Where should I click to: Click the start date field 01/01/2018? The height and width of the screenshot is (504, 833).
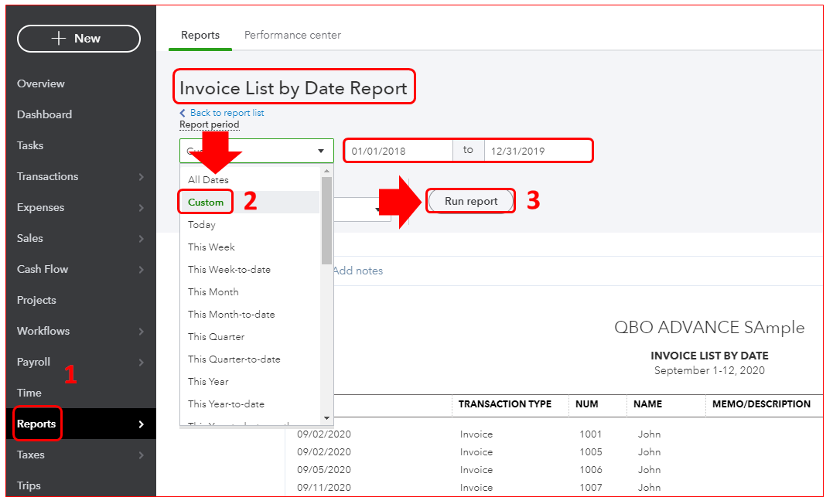pos(398,151)
